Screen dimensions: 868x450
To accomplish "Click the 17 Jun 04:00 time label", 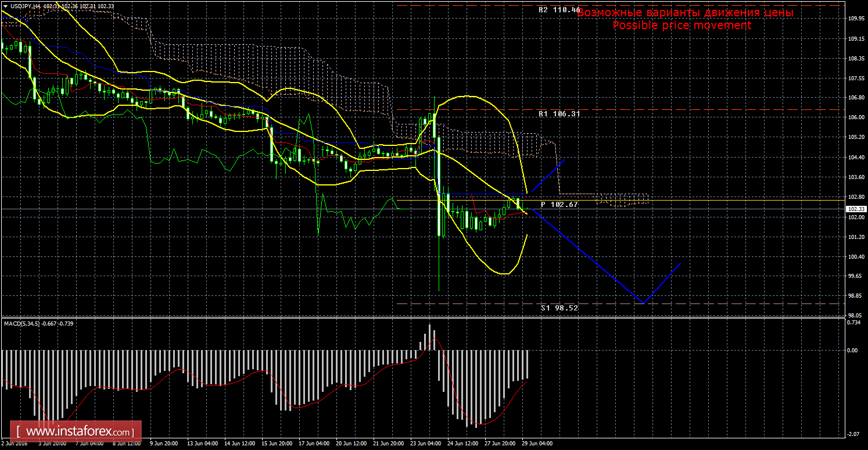I will pos(315,443).
